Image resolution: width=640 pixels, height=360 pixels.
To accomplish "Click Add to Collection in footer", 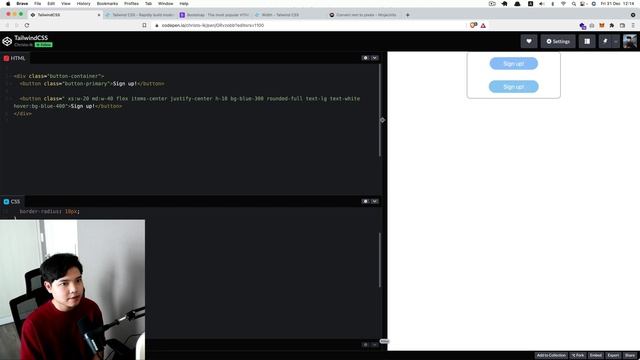I will [x=551, y=356].
